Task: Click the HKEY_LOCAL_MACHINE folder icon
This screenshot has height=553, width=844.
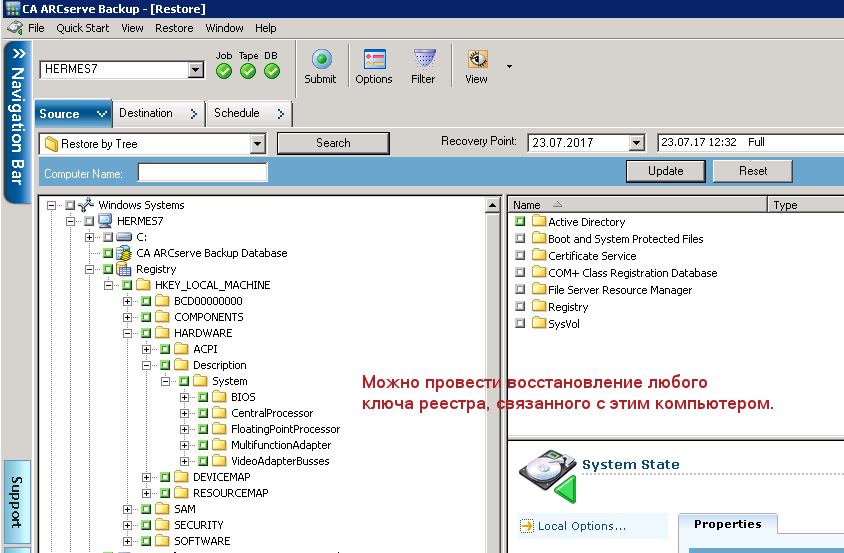Action: pyautogui.click(x=143, y=284)
